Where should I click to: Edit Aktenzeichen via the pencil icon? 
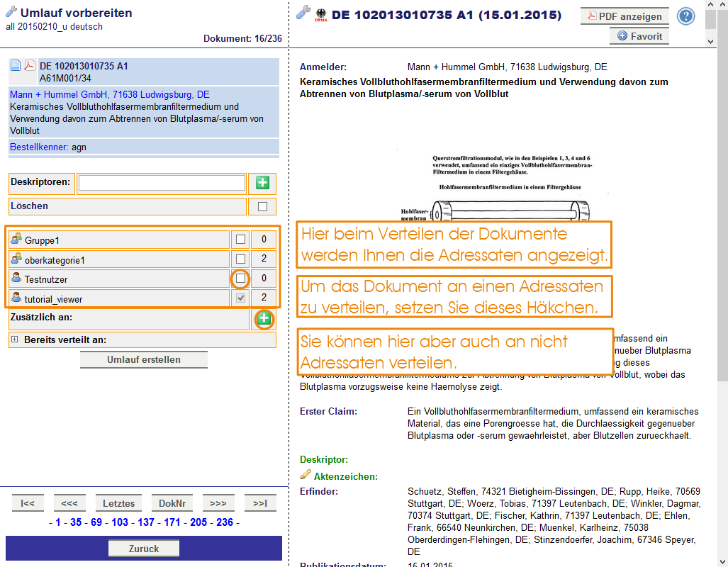coord(306,475)
